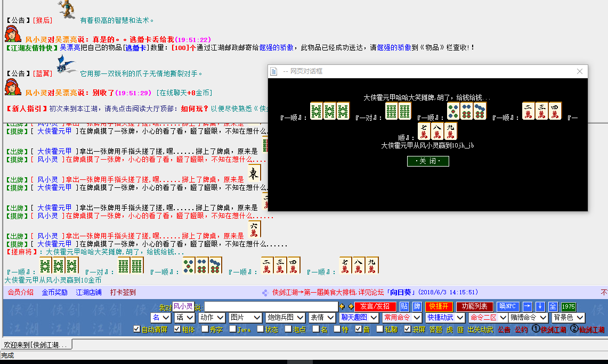Open the 江湖店铺 menu link
608x364 pixels.
(89, 292)
